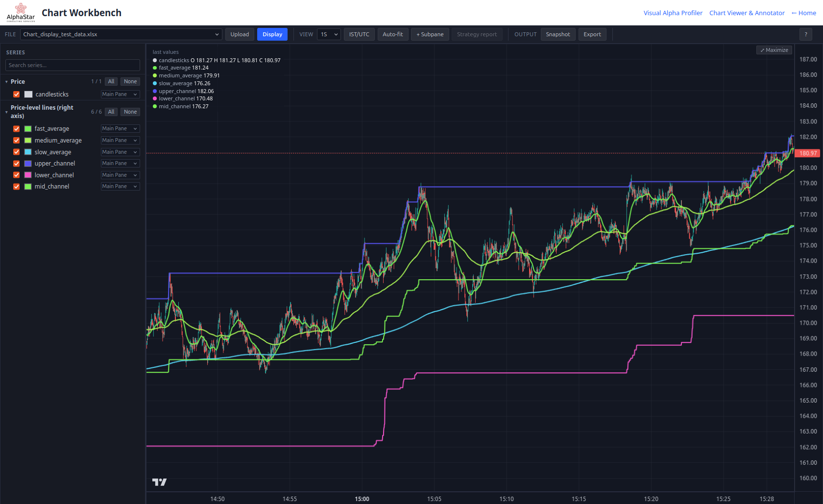Focus the Search series input field
This screenshot has height=504, width=823.
[73, 65]
